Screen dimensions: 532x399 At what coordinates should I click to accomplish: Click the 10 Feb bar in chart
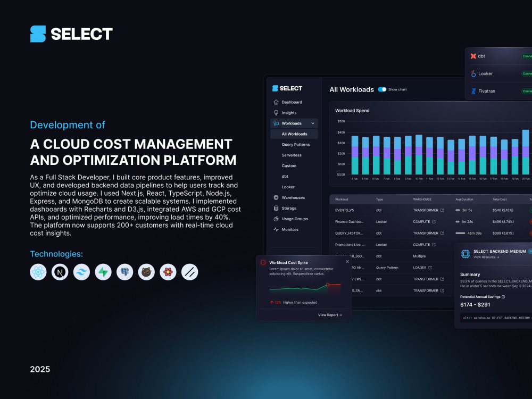pyautogui.click(x=419, y=155)
